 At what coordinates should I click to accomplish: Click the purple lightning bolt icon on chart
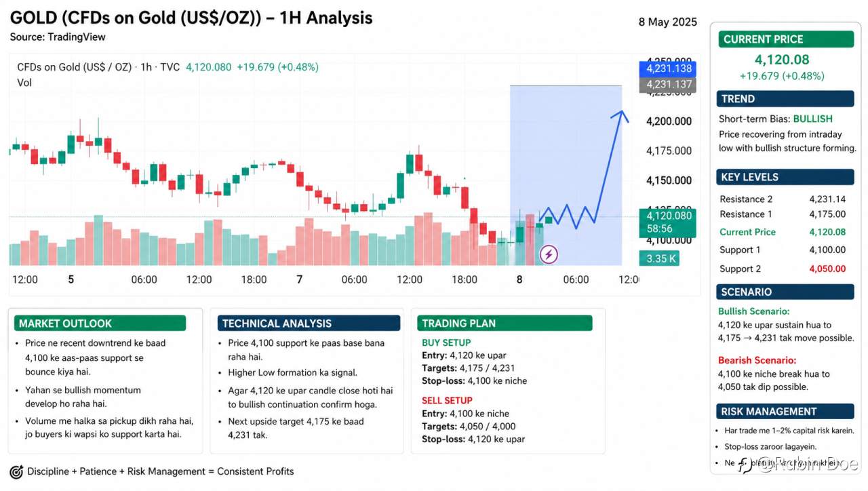[x=549, y=255]
